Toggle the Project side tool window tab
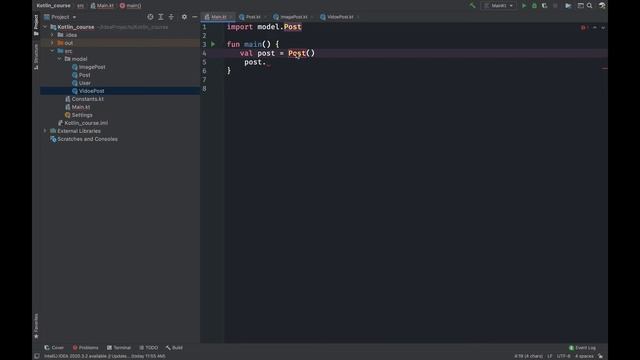The width and height of the screenshot is (640, 360). (36, 25)
